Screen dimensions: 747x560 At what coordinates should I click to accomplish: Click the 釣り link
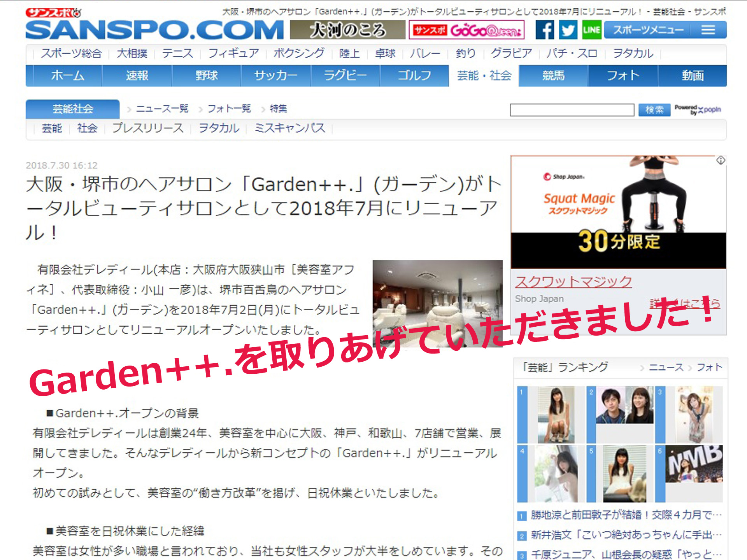point(466,53)
